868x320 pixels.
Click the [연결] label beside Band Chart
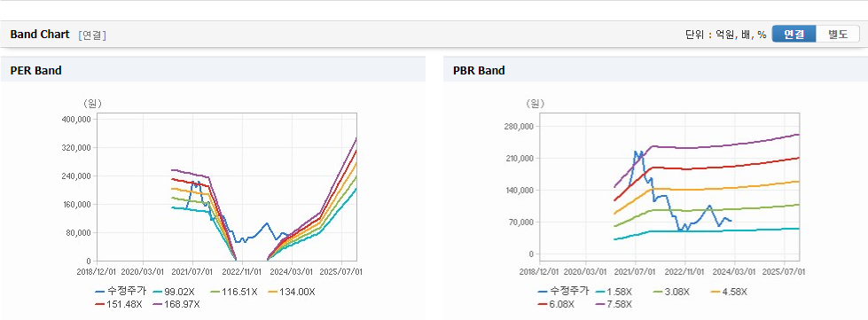(x=92, y=35)
